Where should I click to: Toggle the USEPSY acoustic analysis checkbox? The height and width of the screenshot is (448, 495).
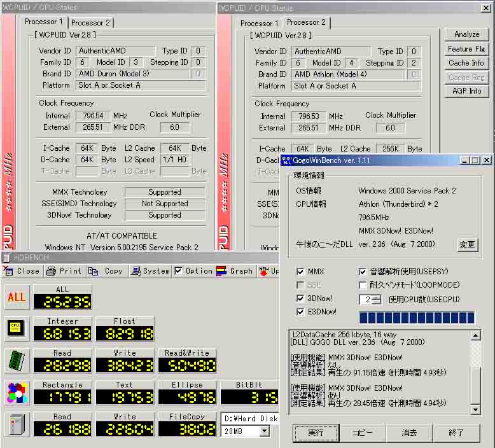point(363,272)
